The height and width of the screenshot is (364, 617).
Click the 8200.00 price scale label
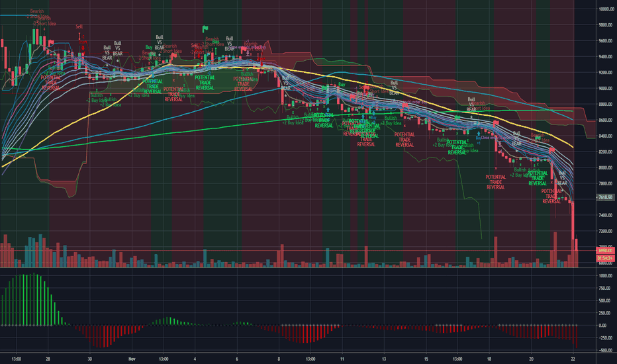tap(606, 152)
